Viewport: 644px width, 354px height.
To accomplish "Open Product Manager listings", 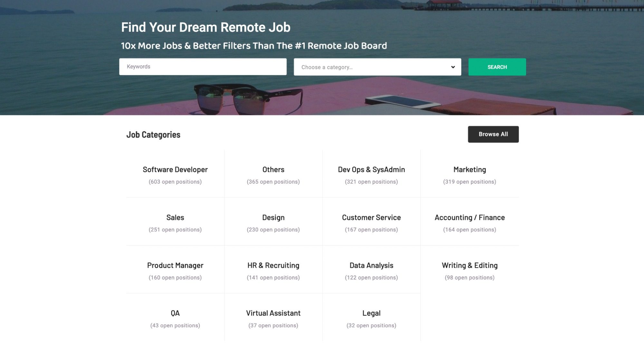I will coord(175,265).
